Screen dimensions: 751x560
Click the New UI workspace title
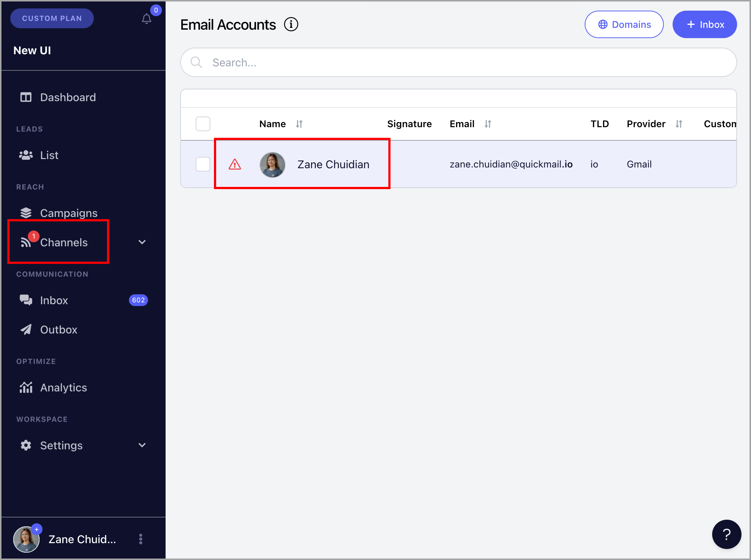click(x=32, y=50)
